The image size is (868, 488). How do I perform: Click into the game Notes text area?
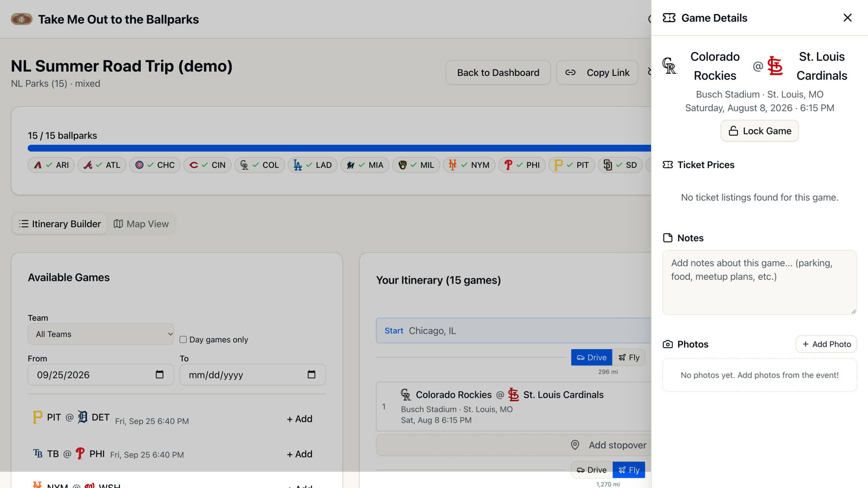point(759,282)
